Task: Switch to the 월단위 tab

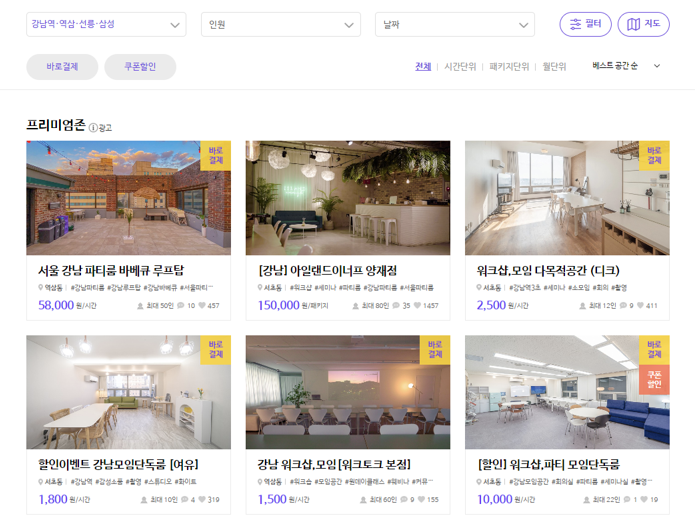Action: pos(554,67)
